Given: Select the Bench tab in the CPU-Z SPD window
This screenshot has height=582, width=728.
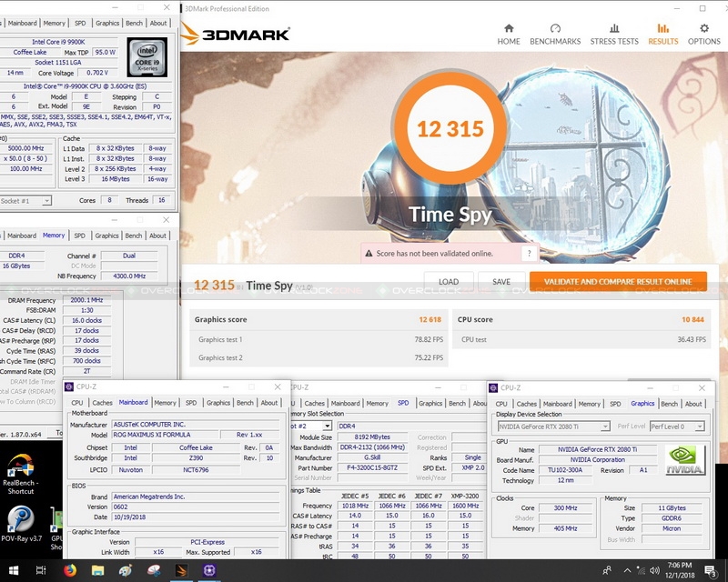Looking at the screenshot, I should [458, 404].
